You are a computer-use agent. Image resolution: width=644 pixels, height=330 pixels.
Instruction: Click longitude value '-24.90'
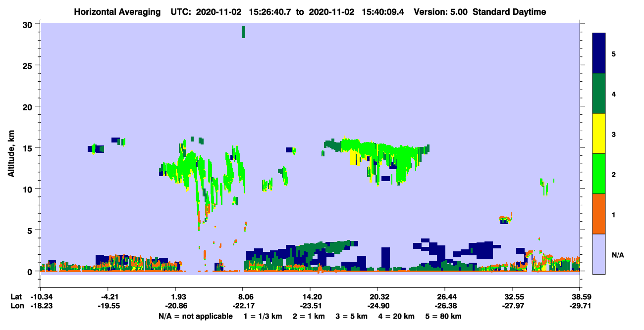377,306
